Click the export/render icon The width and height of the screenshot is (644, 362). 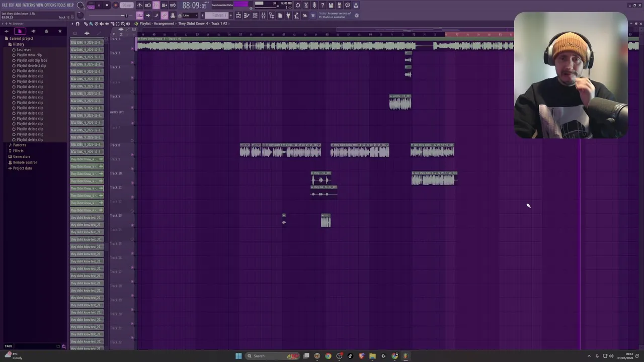pyautogui.click(x=340, y=5)
